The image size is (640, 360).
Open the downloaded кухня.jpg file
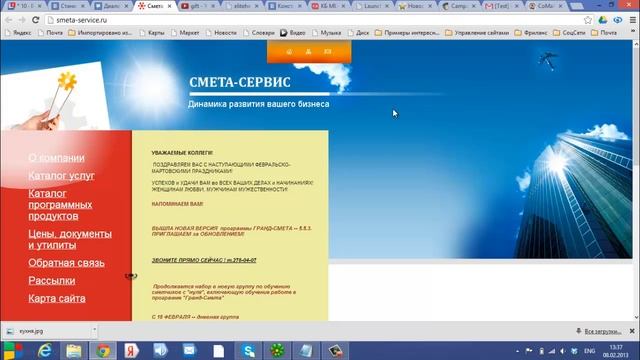(45, 331)
